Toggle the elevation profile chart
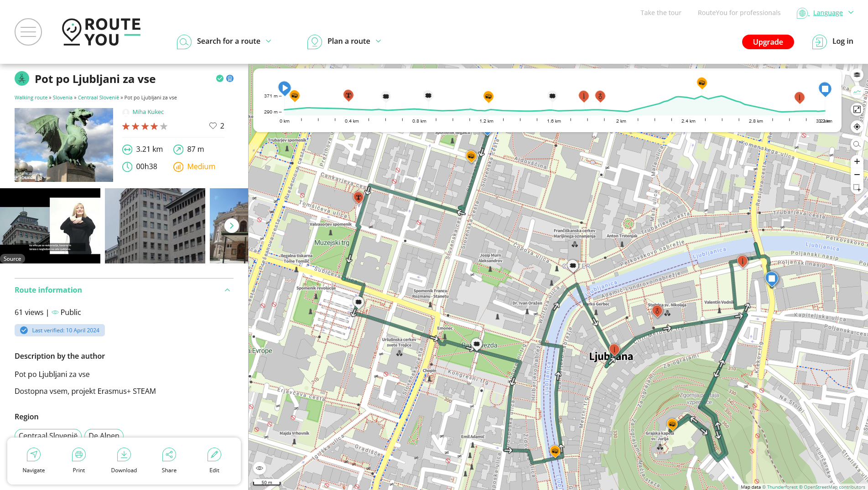The image size is (868, 490). tap(857, 92)
